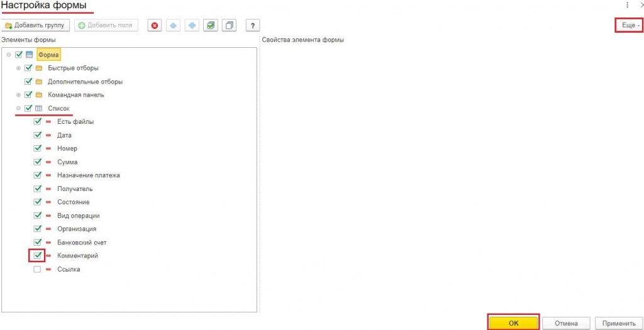This screenshot has height=330, width=644.
Task: Click the Форма table icon
Action: pyautogui.click(x=29, y=55)
